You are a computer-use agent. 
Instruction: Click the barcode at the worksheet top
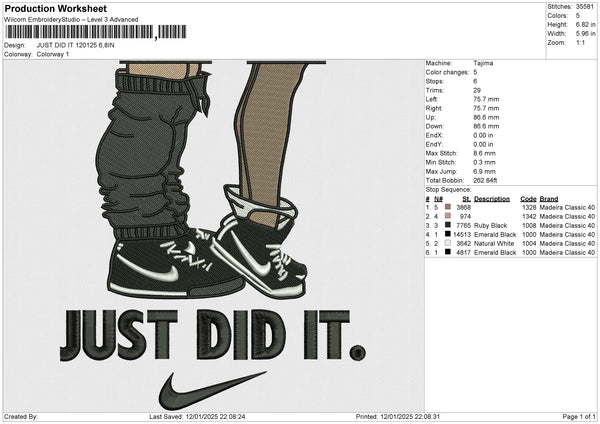95,32
